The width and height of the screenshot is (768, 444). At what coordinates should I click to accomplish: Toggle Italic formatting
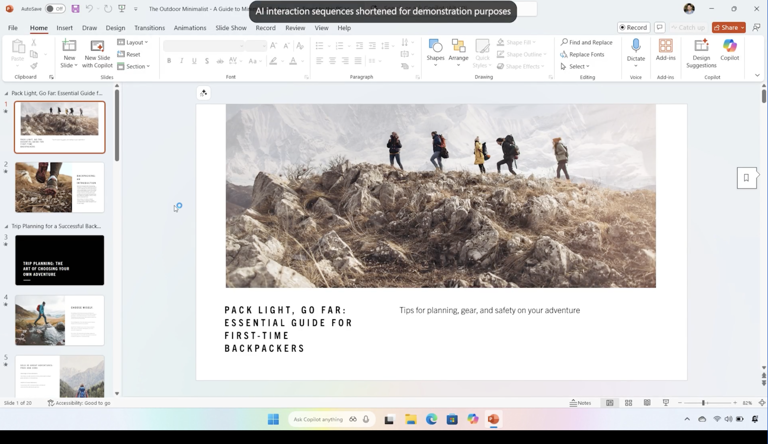(182, 61)
